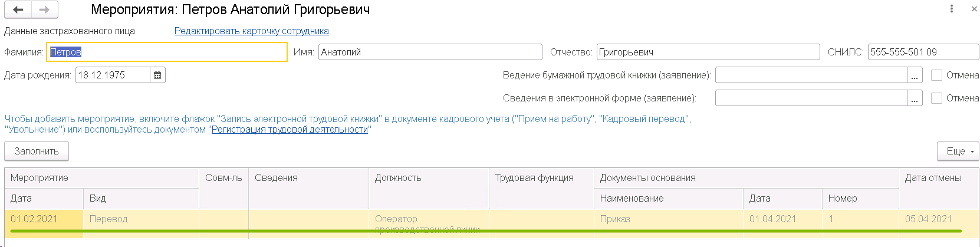Click the forward navigation arrow
The height and width of the screenshot is (247, 980).
[x=44, y=9]
